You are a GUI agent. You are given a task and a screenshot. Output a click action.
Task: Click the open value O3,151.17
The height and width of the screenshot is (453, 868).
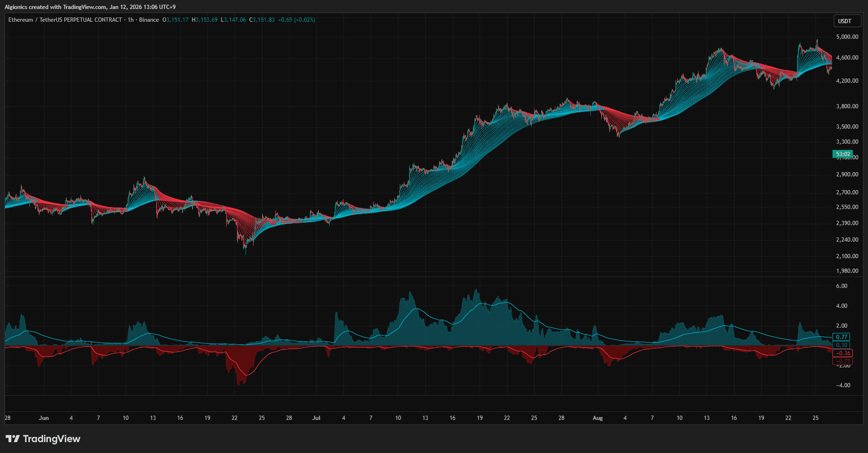coord(175,20)
